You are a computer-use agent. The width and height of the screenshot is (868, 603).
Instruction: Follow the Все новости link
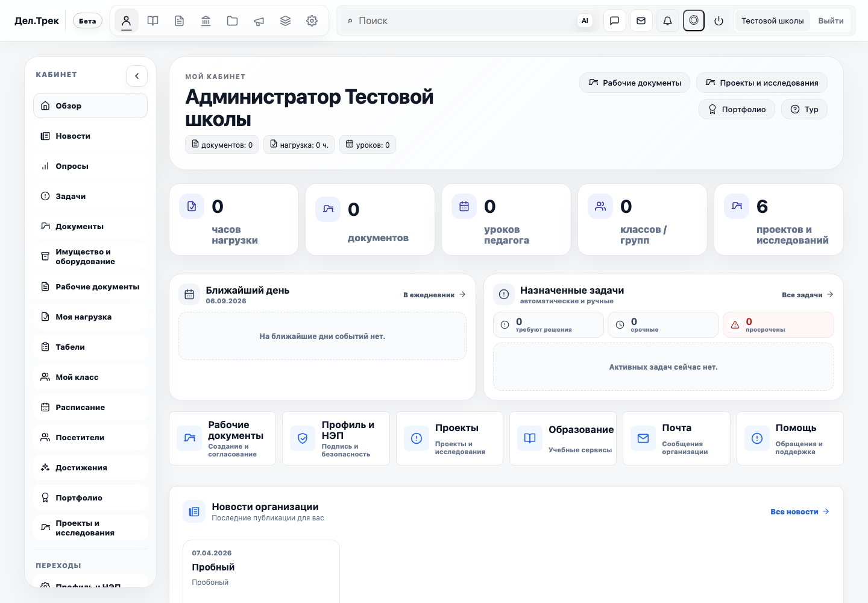click(x=800, y=511)
